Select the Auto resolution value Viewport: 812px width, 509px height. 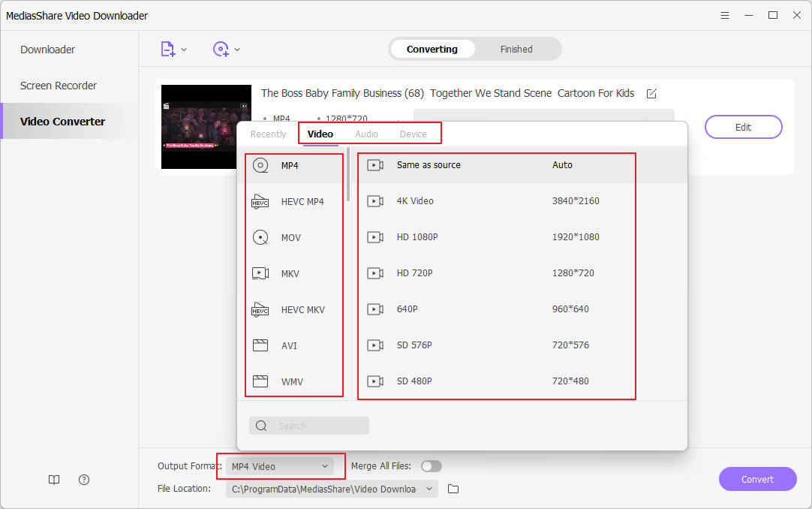coord(562,165)
